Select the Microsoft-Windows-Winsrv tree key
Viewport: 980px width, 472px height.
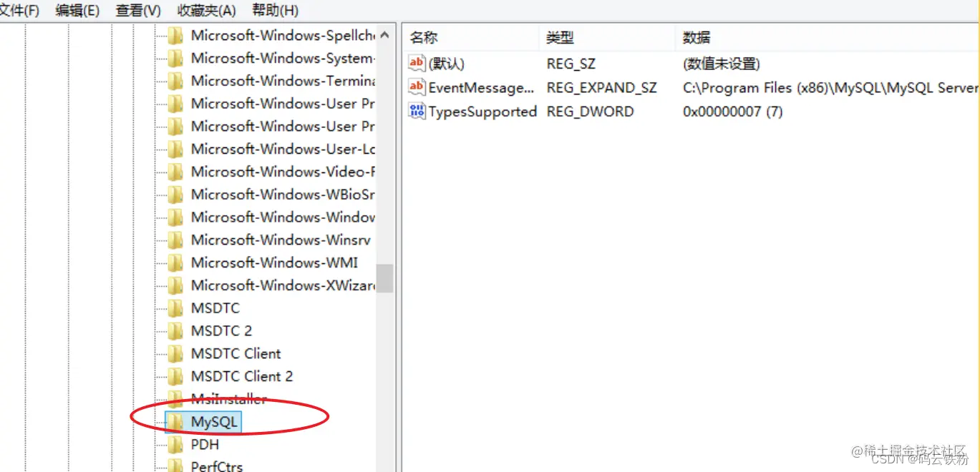point(281,240)
